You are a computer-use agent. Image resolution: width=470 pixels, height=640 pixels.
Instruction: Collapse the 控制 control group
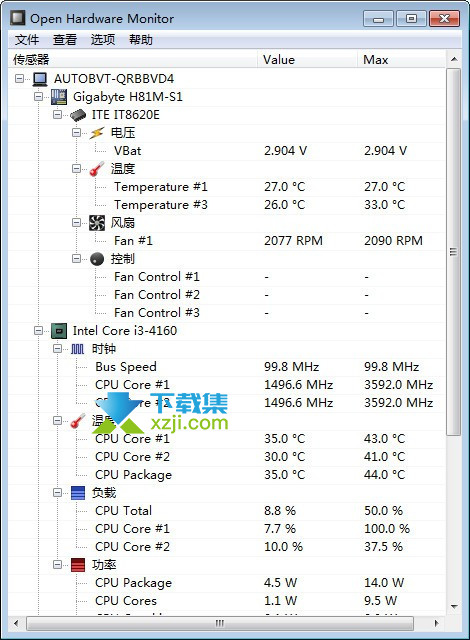(76, 258)
